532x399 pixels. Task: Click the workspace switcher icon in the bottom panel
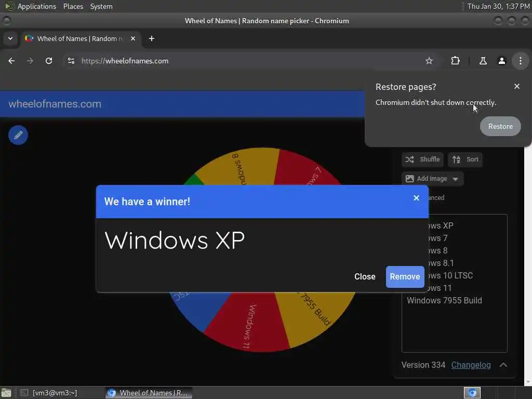pos(472,393)
